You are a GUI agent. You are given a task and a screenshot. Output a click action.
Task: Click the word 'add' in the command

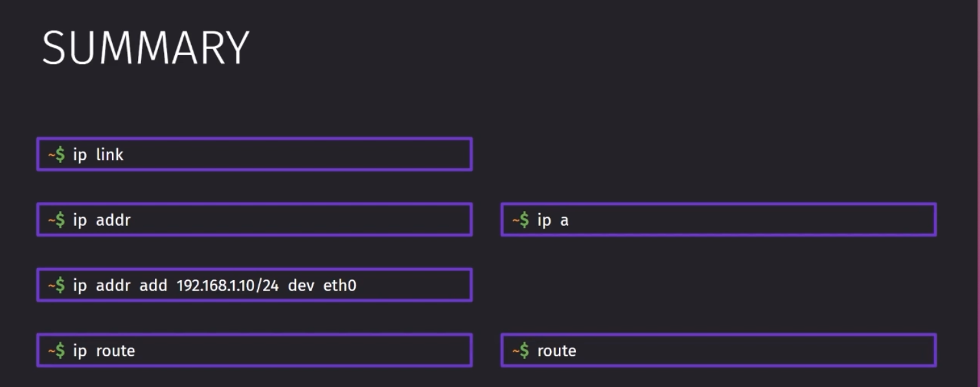[154, 285]
